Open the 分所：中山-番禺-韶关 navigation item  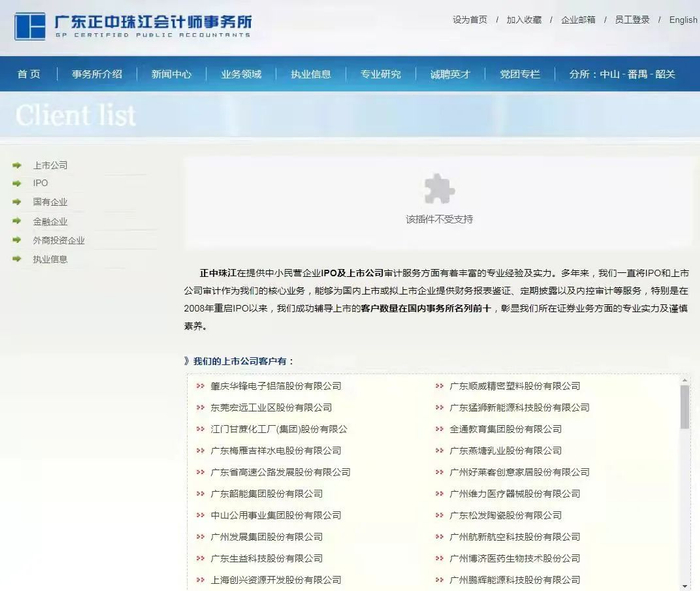click(x=622, y=74)
